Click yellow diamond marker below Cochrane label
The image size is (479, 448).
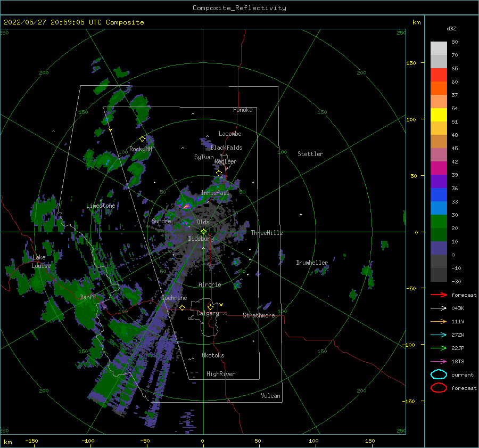point(183,307)
